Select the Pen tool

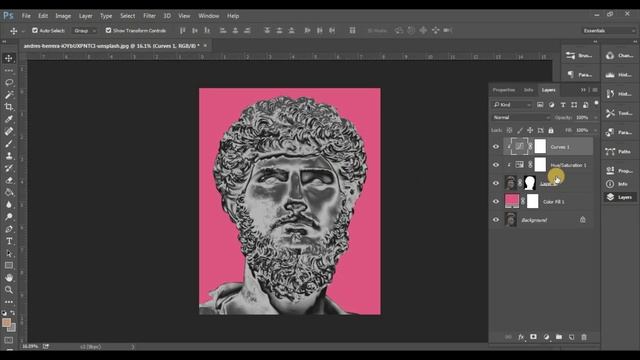(x=9, y=229)
